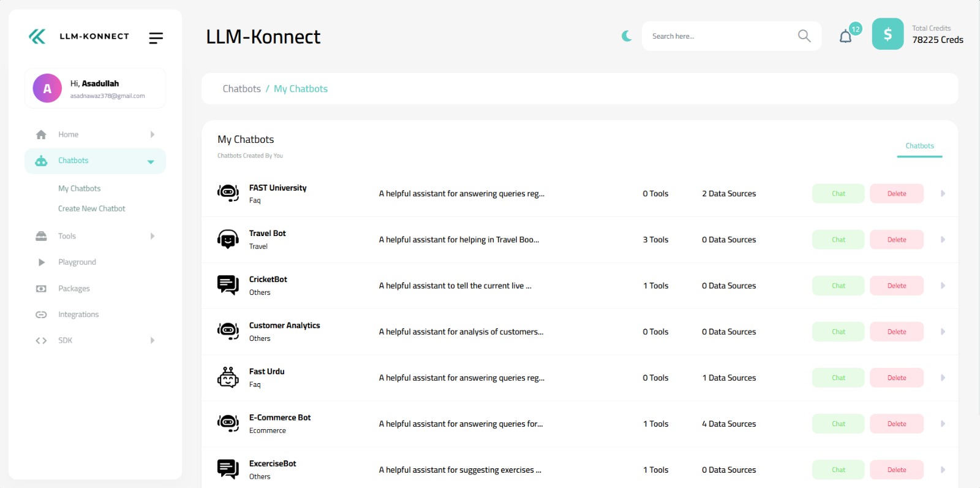Delete the Customer Analytics chatbot
The width and height of the screenshot is (980, 488).
pyautogui.click(x=896, y=332)
